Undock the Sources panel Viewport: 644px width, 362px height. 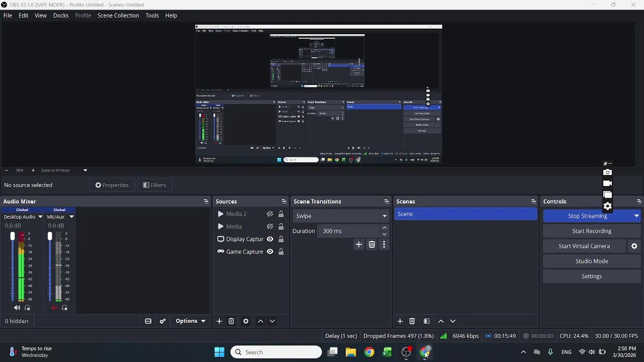click(x=284, y=202)
